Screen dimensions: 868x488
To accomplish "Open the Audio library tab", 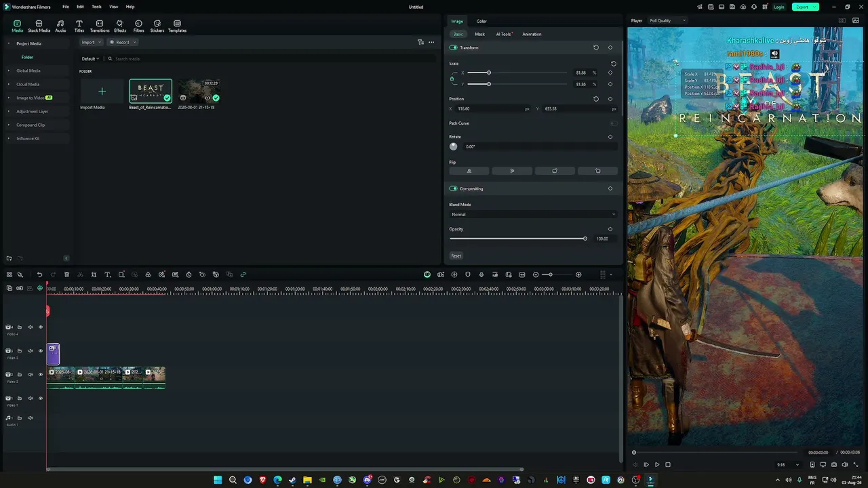I will click(x=60, y=26).
